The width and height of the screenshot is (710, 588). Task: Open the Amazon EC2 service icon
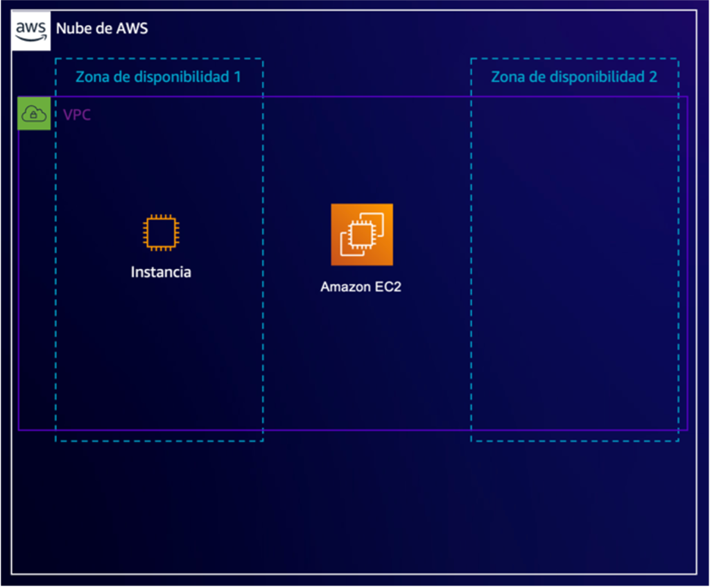[x=362, y=234]
